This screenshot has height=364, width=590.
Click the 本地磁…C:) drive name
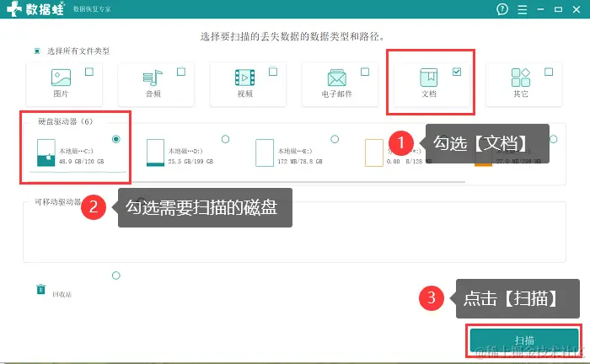76,151
